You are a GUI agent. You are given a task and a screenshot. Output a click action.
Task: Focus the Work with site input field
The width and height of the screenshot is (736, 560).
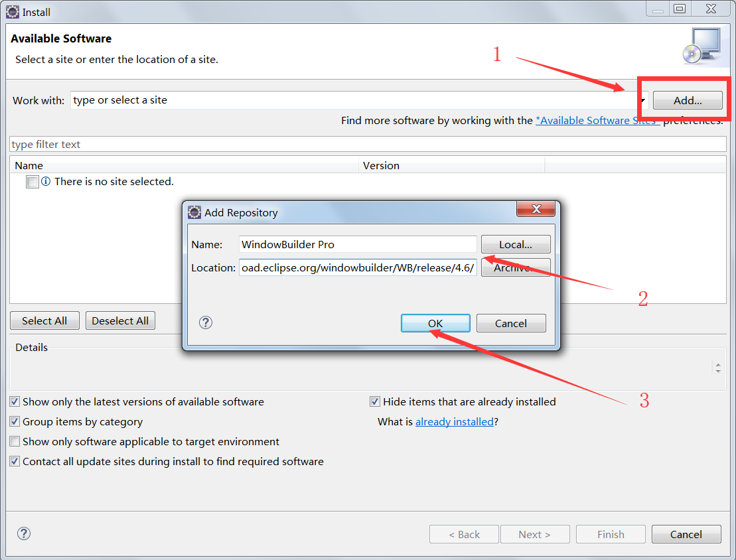(x=354, y=100)
